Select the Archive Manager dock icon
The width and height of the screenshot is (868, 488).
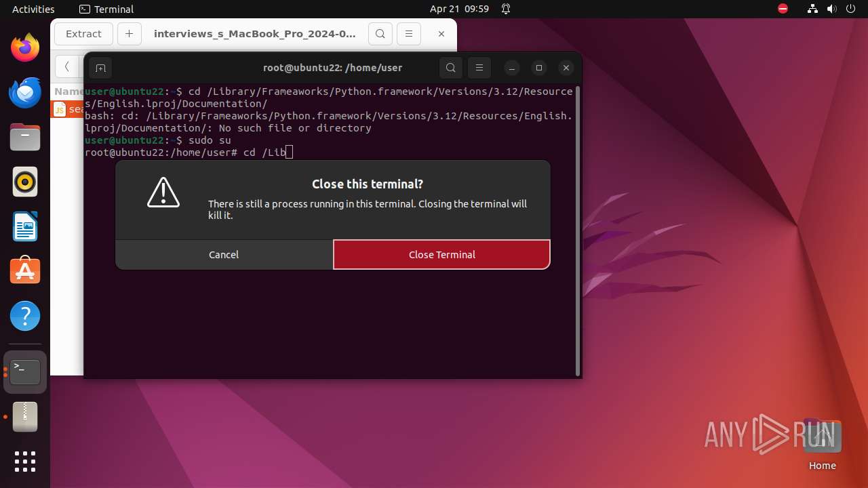coord(25,417)
